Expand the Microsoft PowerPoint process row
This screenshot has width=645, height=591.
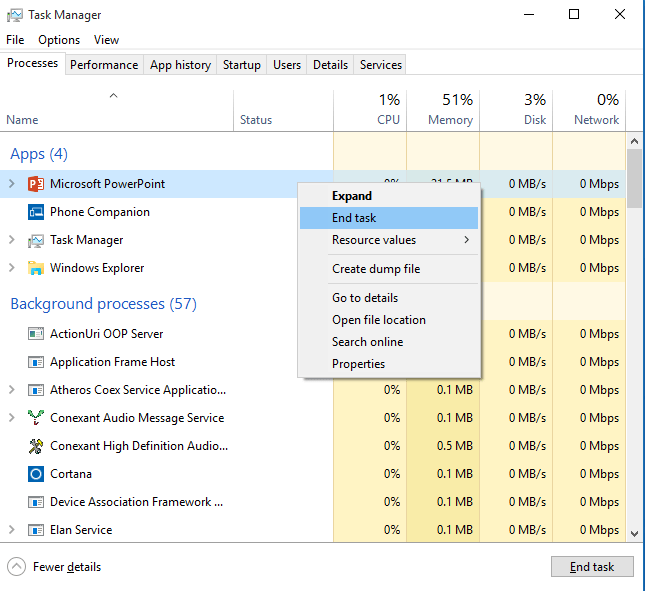12,184
